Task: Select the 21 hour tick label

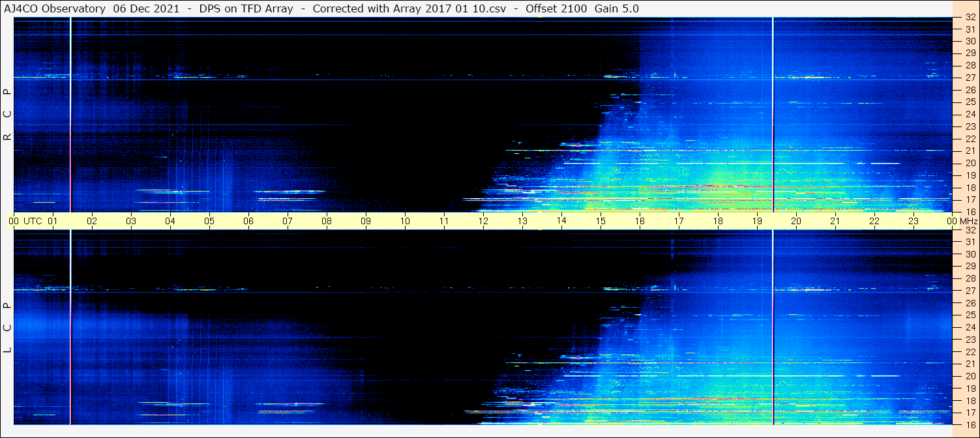Action: [835, 222]
